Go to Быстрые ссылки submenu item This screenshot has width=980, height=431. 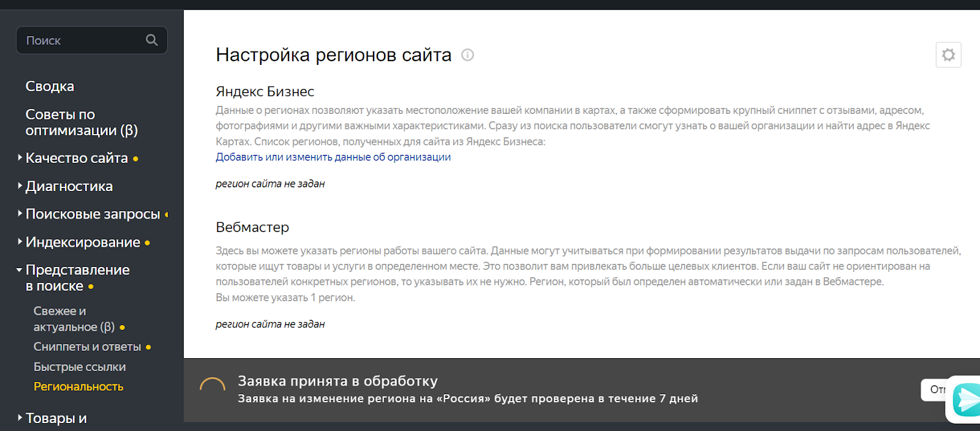tap(80, 367)
